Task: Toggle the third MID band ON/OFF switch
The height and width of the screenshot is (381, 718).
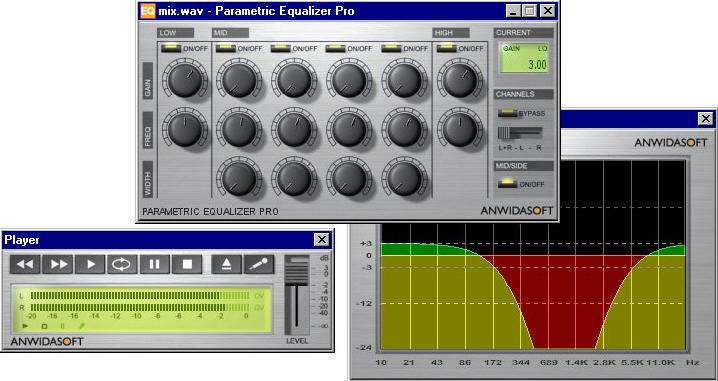Action: (x=335, y=48)
